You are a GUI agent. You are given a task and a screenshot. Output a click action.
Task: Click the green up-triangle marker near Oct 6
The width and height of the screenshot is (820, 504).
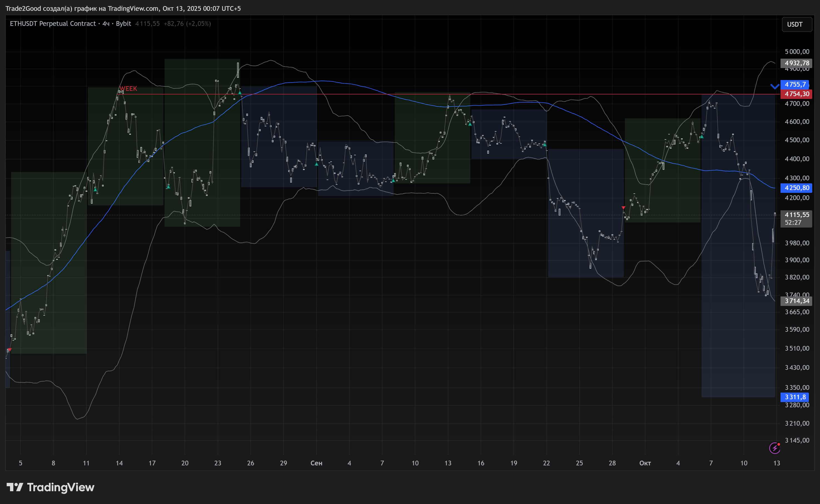tap(702, 136)
